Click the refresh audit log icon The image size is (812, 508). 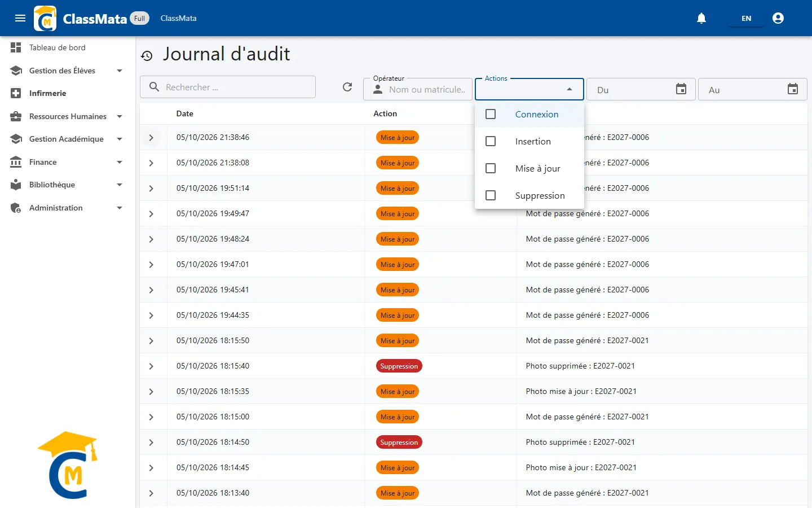347,87
